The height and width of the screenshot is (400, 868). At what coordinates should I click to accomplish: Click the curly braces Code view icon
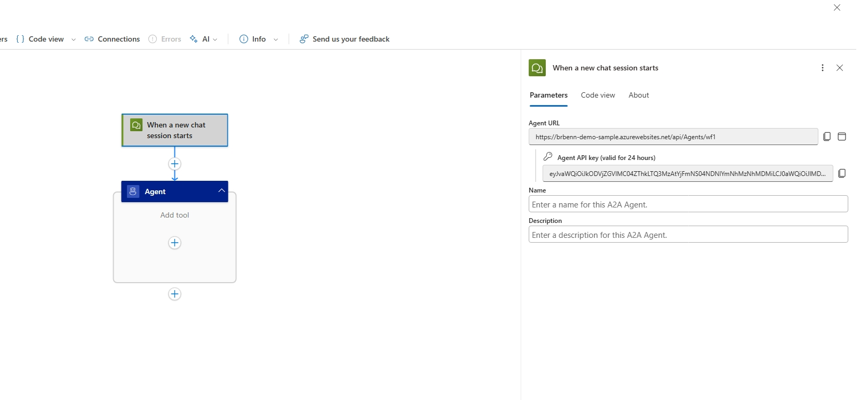pos(20,39)
